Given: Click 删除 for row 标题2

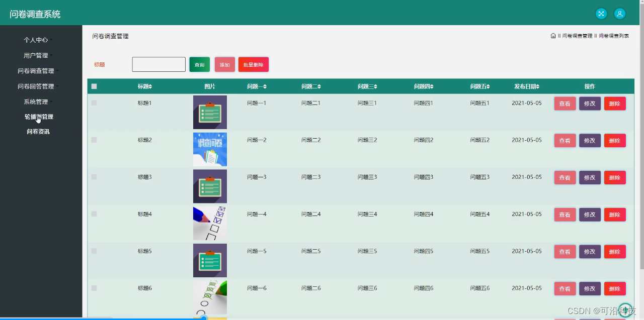Looking at the screenshot, I should tap(615, 141).
